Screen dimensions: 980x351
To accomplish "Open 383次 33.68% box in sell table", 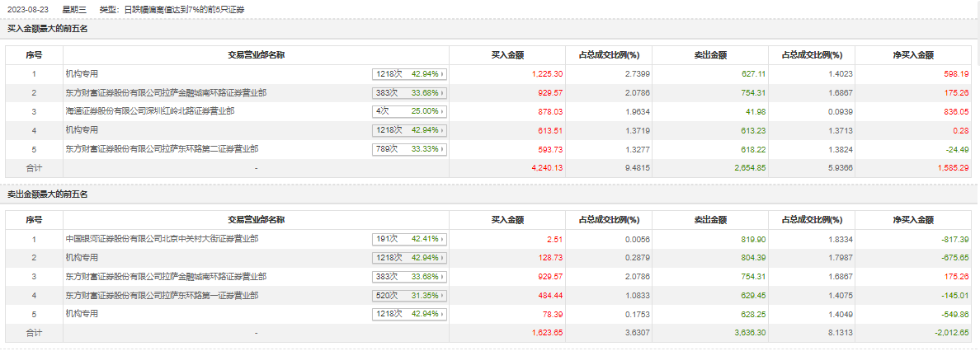I will (x=409, y=276).
